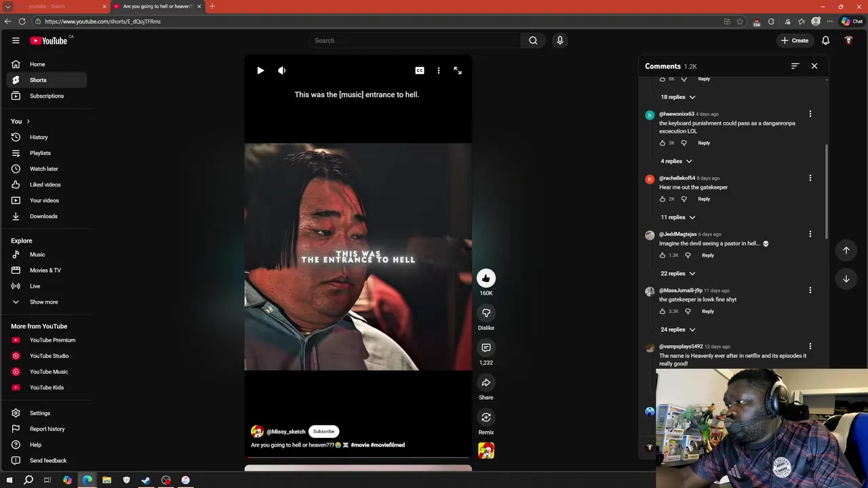The height and width of the screenshot is (488, 868).
Task: Expand 4 replies under @haewonixx63 comment
Action: [x=677, y=161]
